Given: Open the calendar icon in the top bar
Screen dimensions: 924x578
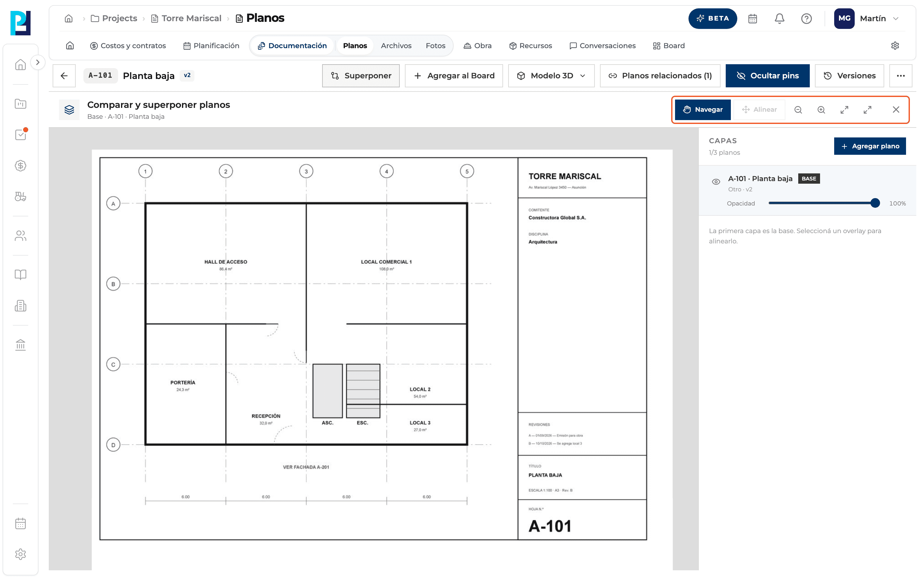Looking at the screenshot, I should pyautogui.click(x=753, y=18).
